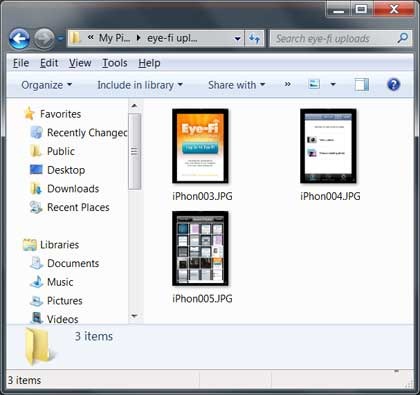This screenshot has width=420, height=395.
Task: Click the Pictures library icon
Action: pos(36,301)
